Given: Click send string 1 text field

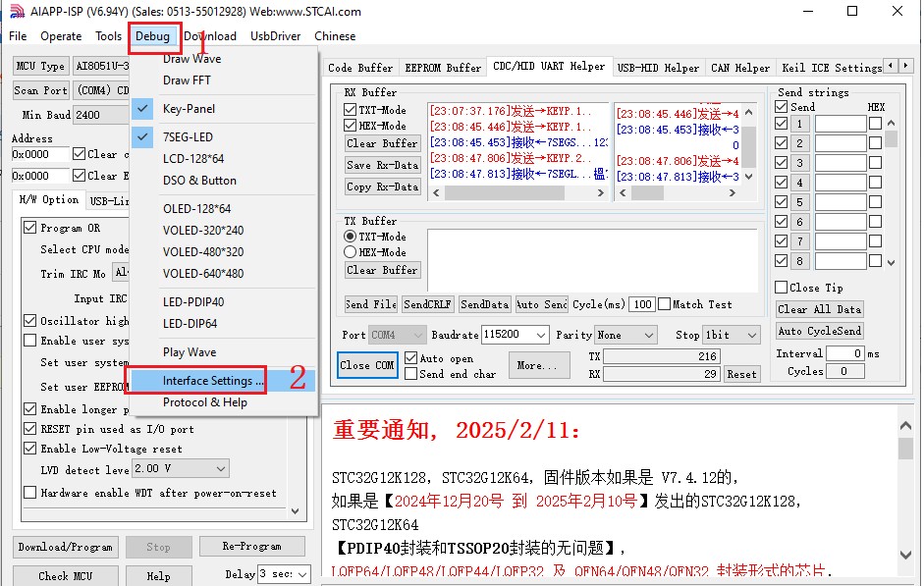Looking at the screenshot, I should point(841,124).
